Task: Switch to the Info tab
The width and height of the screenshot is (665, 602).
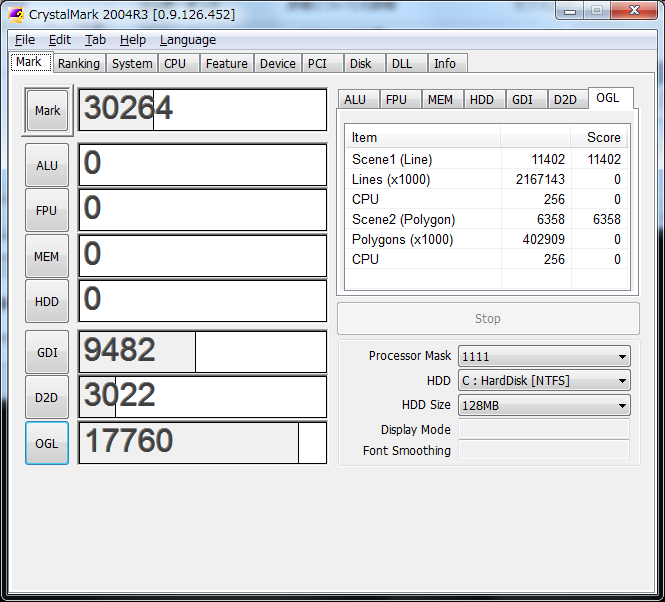Action: (448, 64)
